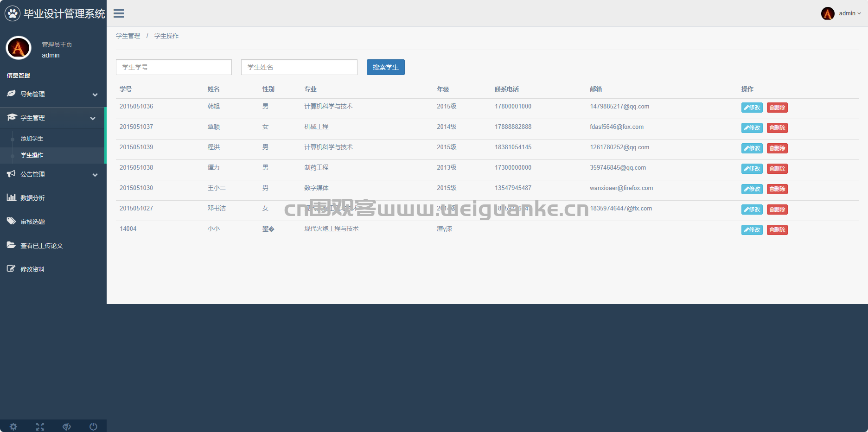Screen dimensions: 868x432
Task: Expand the 导师管理 menu chevron
Action: 95,95
